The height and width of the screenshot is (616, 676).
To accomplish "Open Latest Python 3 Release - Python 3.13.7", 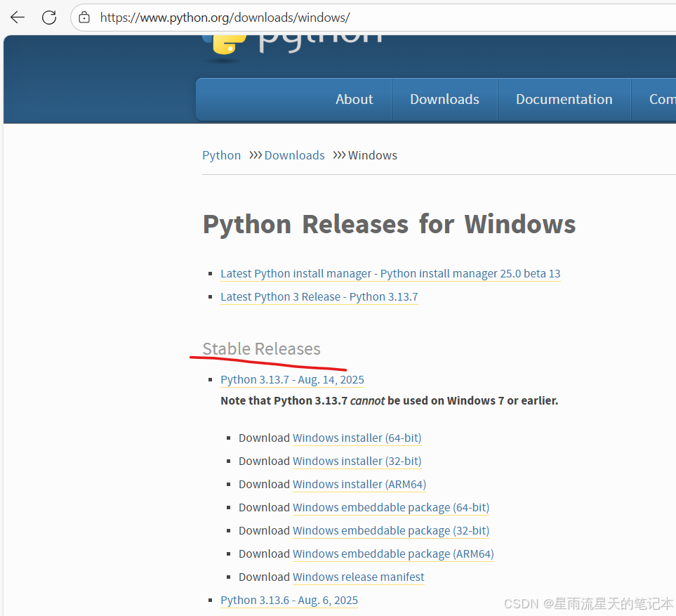I will [319, 297].
